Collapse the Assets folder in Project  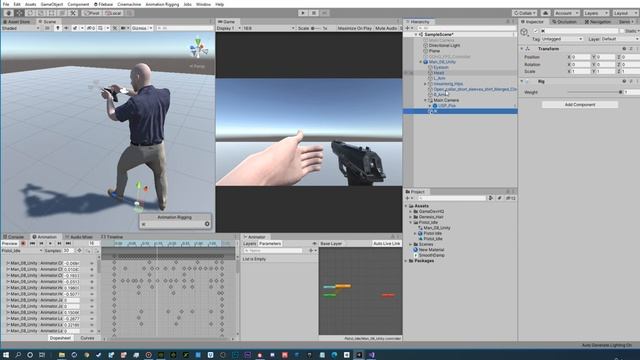point(407,206)
